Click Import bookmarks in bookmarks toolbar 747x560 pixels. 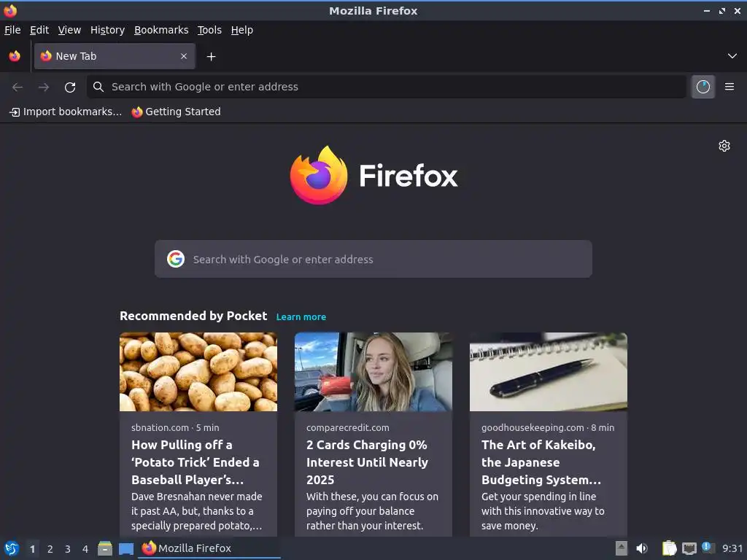tap(66, 112)
